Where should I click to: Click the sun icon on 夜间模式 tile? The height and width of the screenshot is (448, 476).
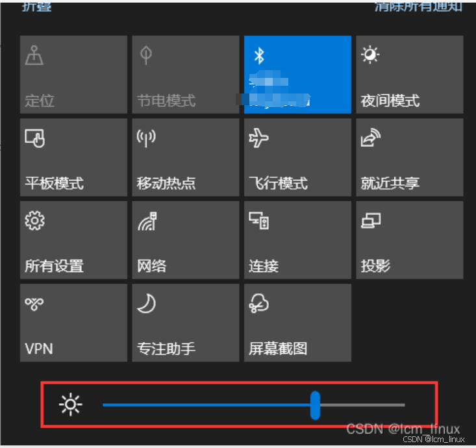(x=370, y=55)
